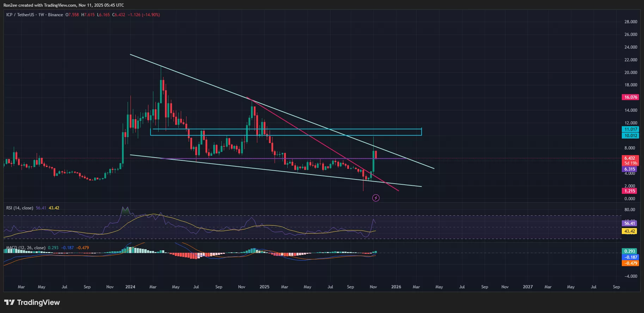Select the close value C6.432
Image resolution: width=644 pixels, height=313 pixels.
point(118,15)
